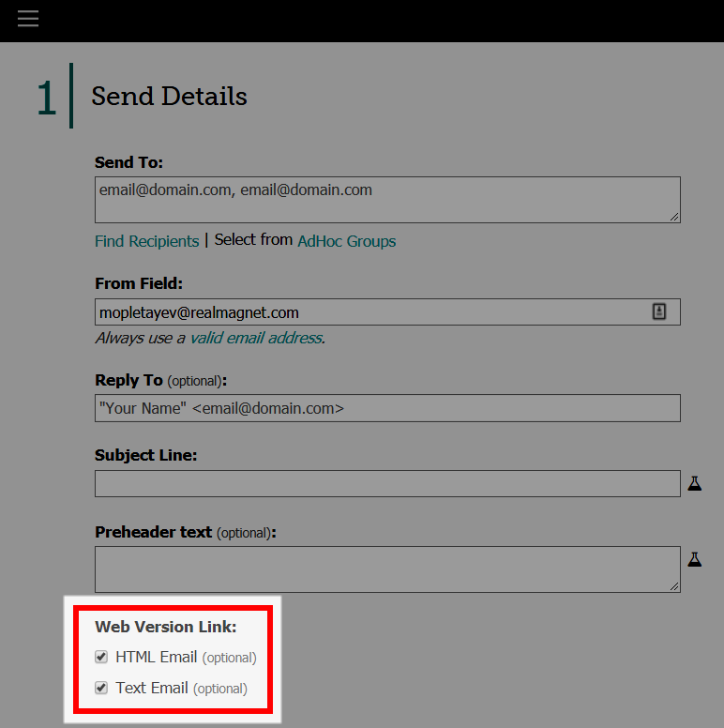This screenshot has width=724, height=728.
Task: Click the 'Web Version Link:' heading
Action: click(165, 627)
